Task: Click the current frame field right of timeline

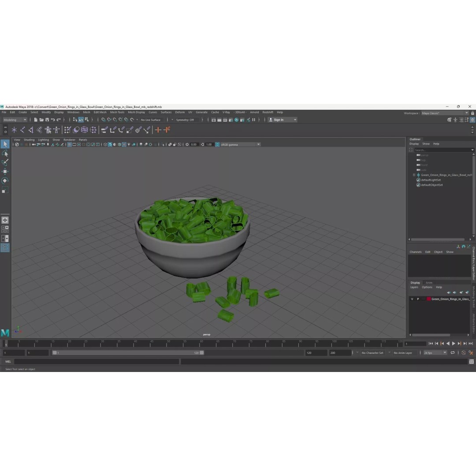Action: pos(415,344)
